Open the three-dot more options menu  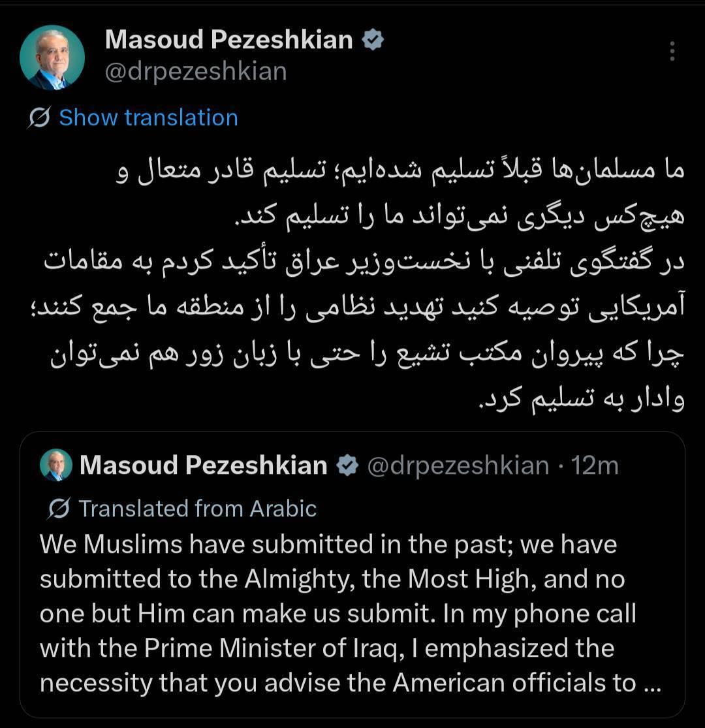coord(672,51)
